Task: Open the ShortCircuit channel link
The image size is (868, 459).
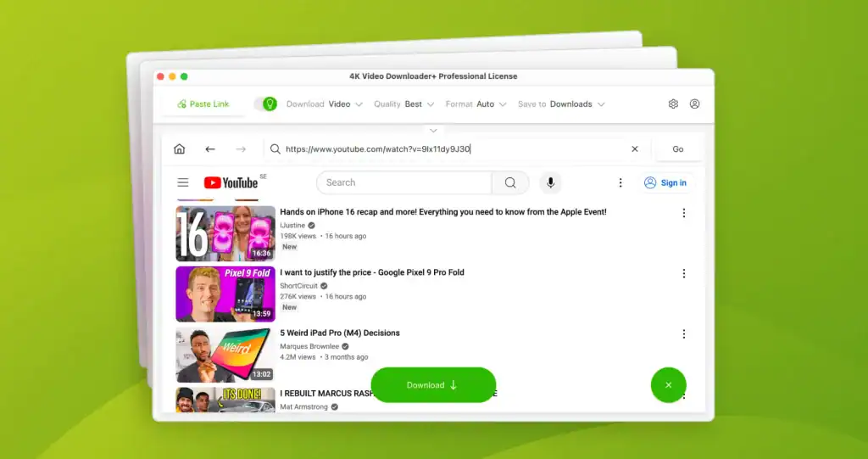Action: (299, 286)
